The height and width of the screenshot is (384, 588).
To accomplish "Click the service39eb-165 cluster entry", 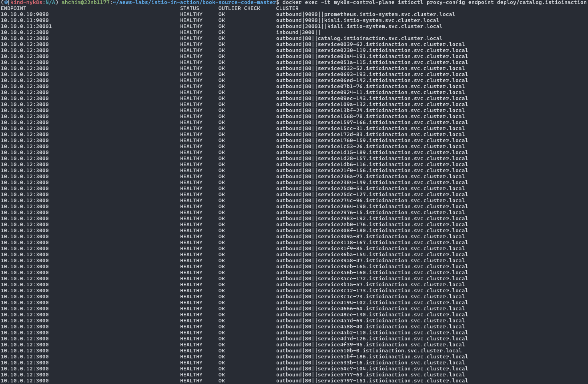I will (372, 267).
